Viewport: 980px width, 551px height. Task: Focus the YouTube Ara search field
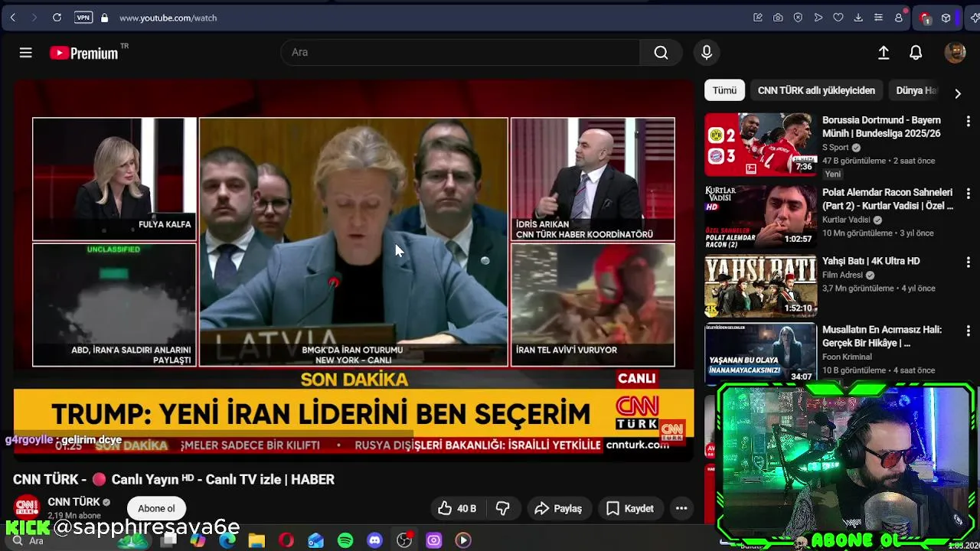coord(460,52)
